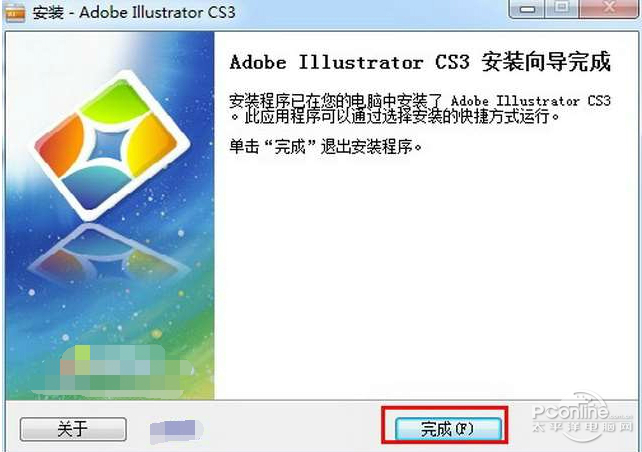Minimize the setup wizard window
Viewport: 642px width, 452px height.
point(527,8)
